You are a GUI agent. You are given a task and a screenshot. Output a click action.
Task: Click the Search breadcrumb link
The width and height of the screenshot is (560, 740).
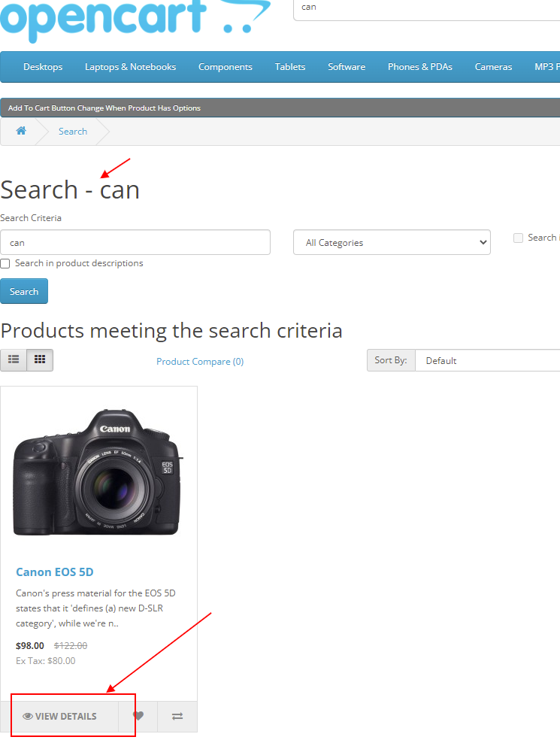(x=73, y=131)
